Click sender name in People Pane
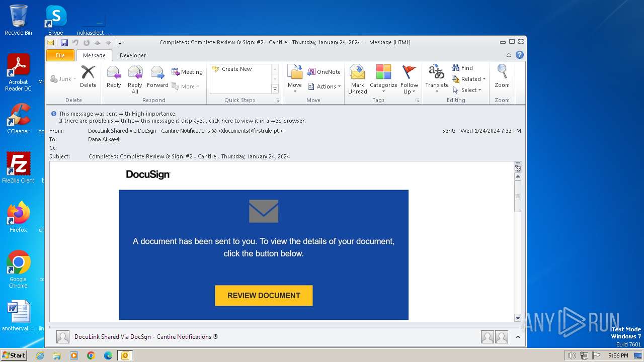 [x=146, y=337]
